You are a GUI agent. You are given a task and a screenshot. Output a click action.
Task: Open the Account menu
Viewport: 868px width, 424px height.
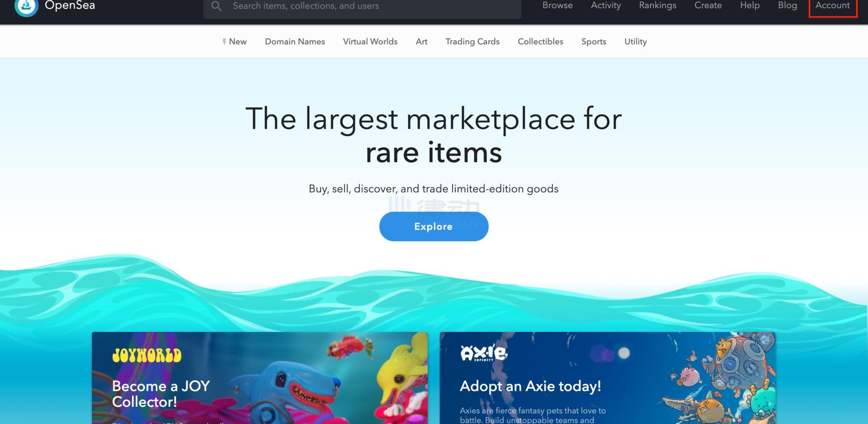pos(832,5)
